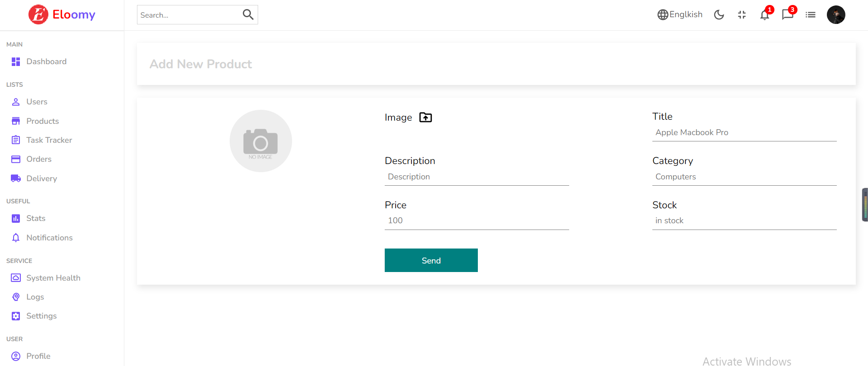The image size is (868, 366).
Task: Toggle the right sidebar list icon
Action: tap(811, 14)
